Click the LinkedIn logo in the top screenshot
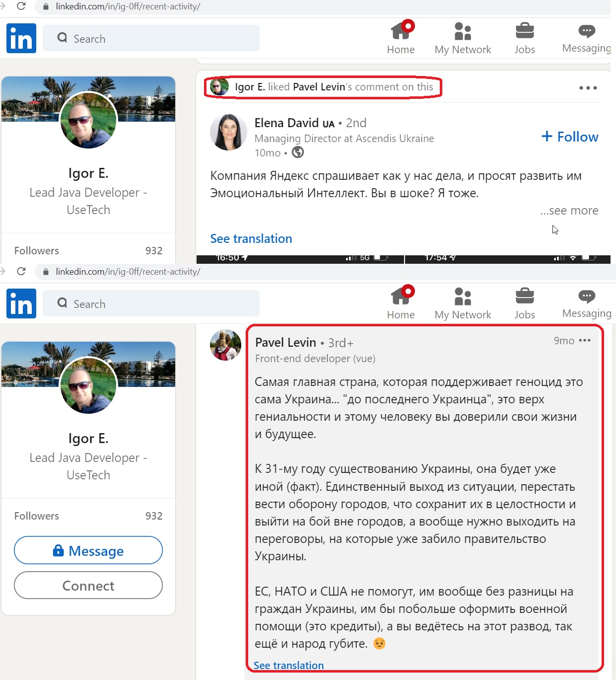Screen dimensions: 616x680 [21, 38]
